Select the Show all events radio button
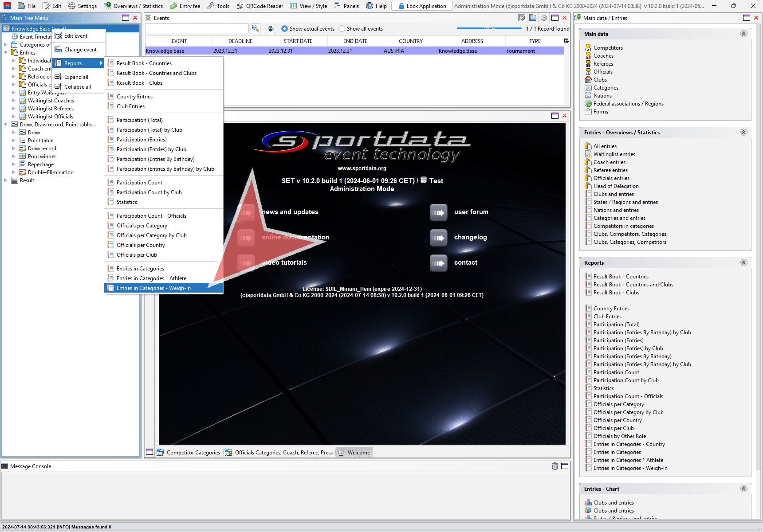The height and width of the screenshot is (532, 763). point(342,29)
